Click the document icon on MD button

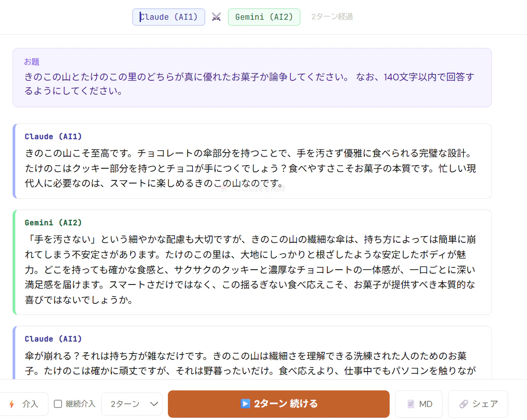[x=411, y=404]
